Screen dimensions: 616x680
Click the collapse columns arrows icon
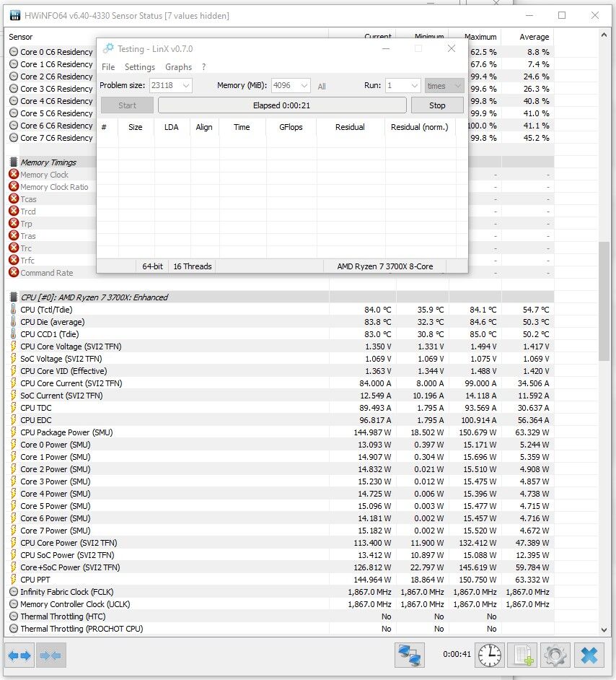click(50, 655)
